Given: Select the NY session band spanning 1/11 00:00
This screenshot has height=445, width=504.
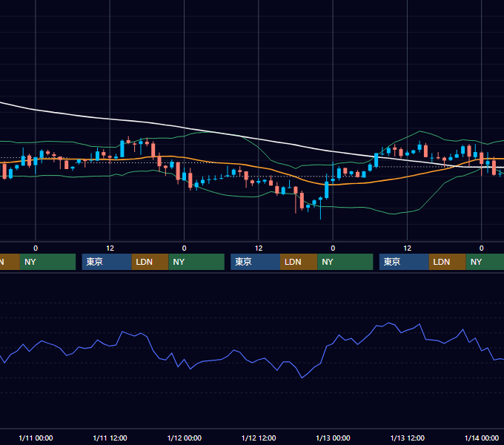Looking at the screenshot, I should tap(47, 262).
